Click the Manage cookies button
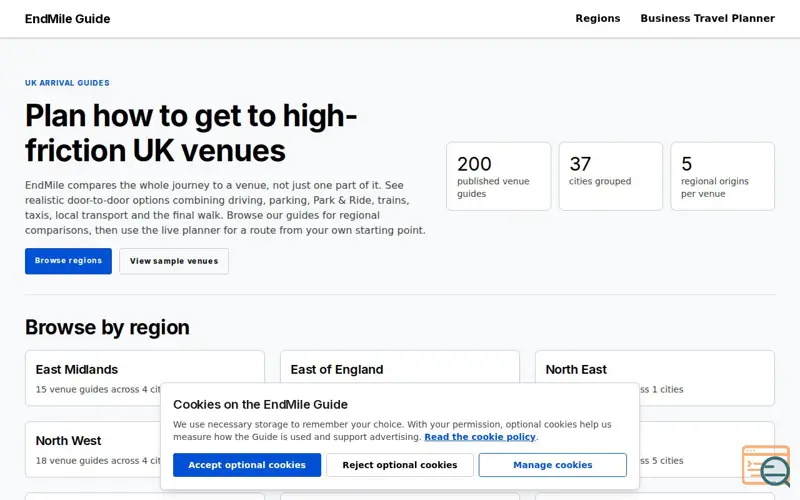This screenshot has width=800, height=500. point(553,465)
